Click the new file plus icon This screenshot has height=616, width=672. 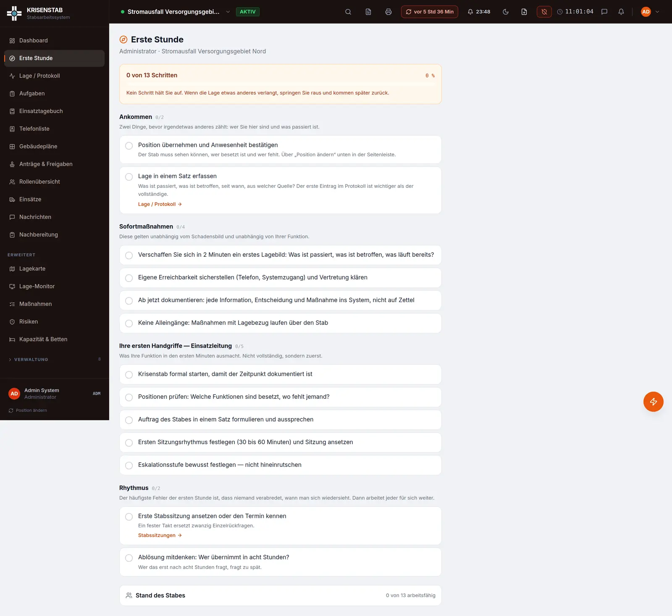pyautogui.click(x=524, y=12)
